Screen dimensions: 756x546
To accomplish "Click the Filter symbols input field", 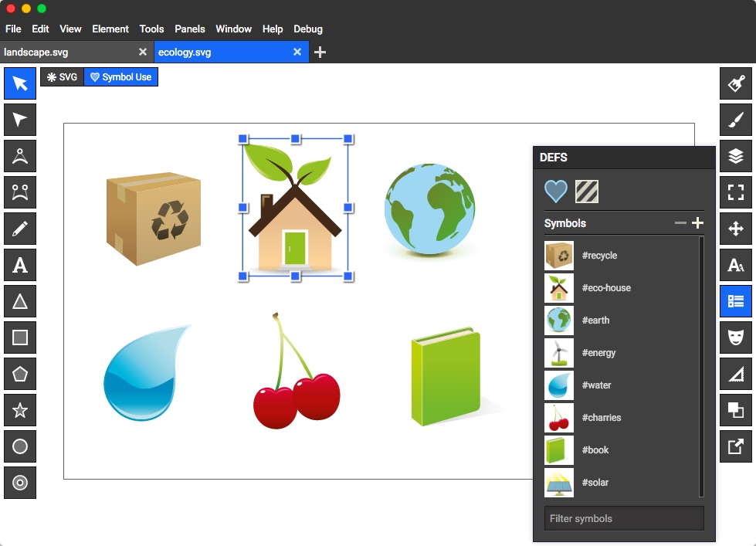I will coord(623,518).
